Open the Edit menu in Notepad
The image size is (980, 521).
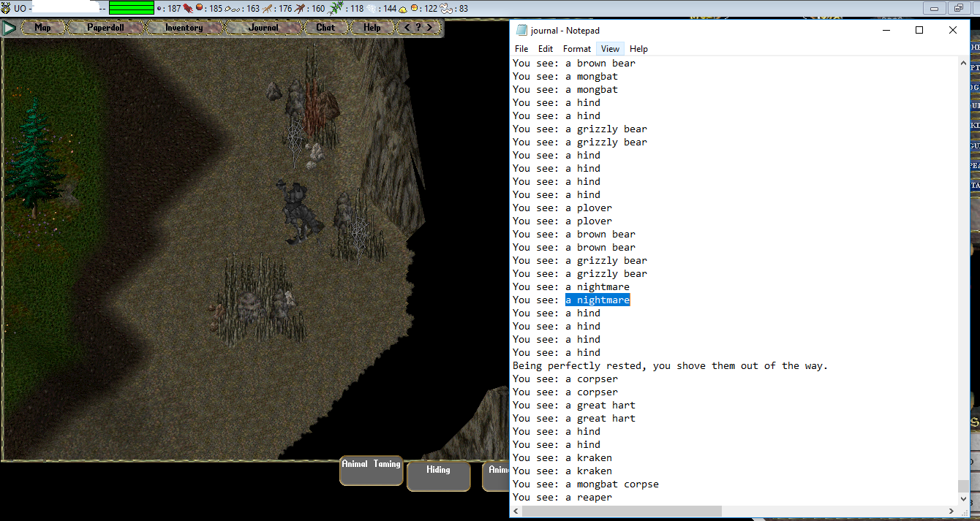coord(546,49)
